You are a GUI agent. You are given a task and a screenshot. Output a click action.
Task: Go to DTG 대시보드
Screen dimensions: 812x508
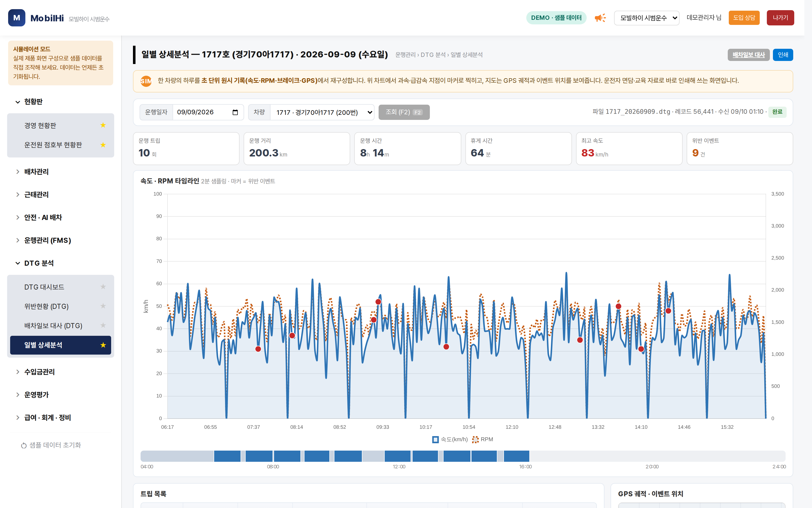(x=60, y=287)
